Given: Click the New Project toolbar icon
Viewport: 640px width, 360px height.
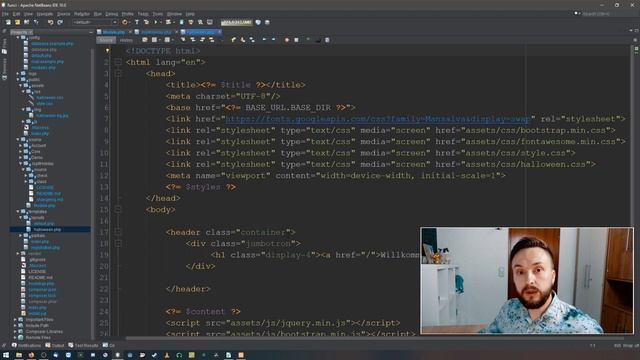Looking at the screenshot, I should pyautogui.click(x=18, y=22).
